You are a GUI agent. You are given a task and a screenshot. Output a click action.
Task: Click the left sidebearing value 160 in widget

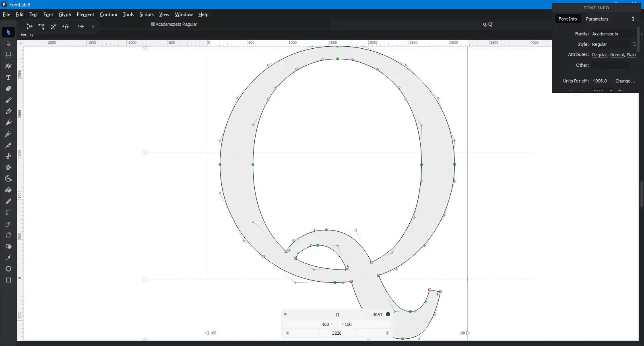tap(325, 324)
